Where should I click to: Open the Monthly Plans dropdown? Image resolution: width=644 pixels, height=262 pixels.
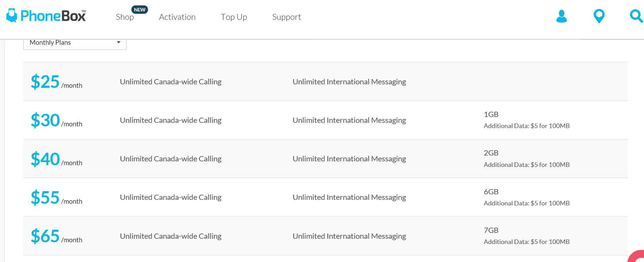[x=74, y=43]
